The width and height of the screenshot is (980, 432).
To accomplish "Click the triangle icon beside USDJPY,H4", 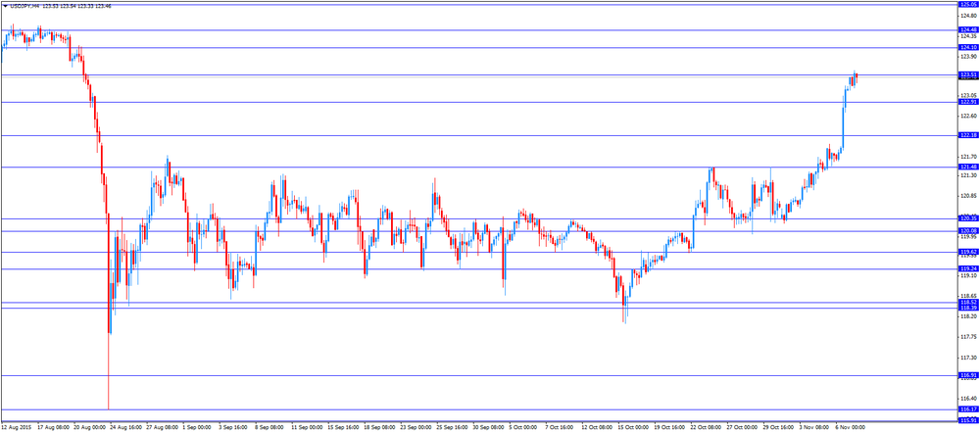I will [x=5, y=6].
